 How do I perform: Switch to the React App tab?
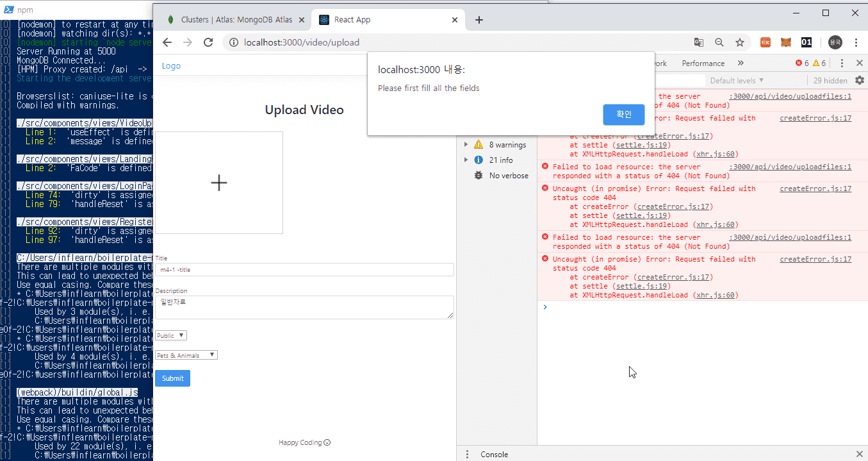(x=388, y=20)
